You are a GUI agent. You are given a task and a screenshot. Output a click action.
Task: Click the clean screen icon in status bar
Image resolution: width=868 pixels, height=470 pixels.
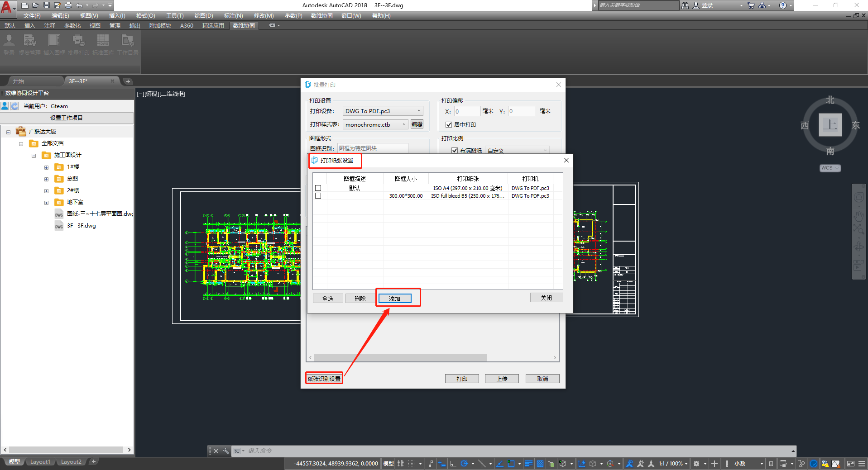coord(851,464)
